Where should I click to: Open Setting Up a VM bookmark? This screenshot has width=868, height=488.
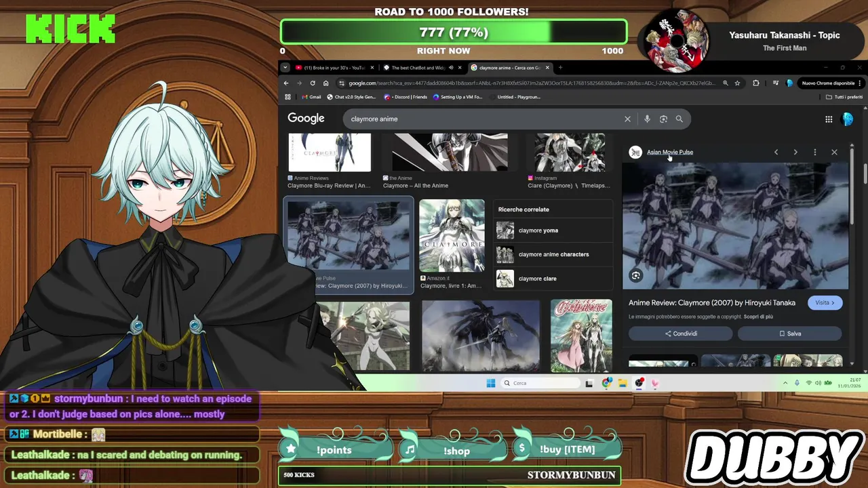(458, 97)
